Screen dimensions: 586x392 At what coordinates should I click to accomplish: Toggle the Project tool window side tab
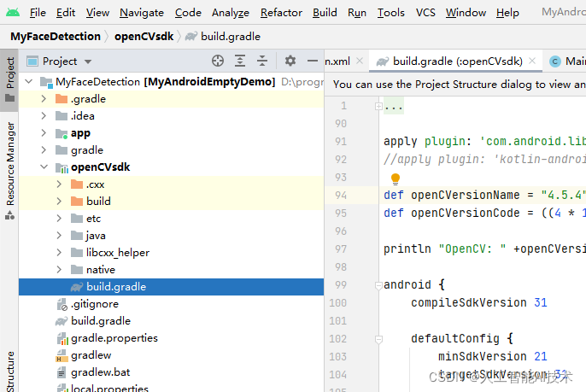coord(10,79)
